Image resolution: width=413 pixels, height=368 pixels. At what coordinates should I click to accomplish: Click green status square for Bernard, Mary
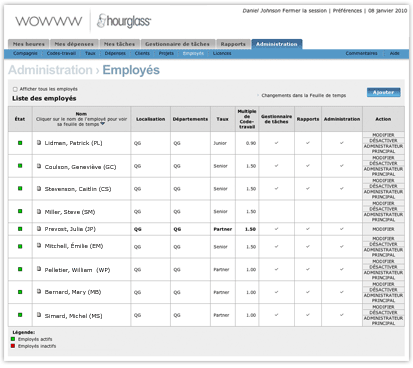(20, 292)
